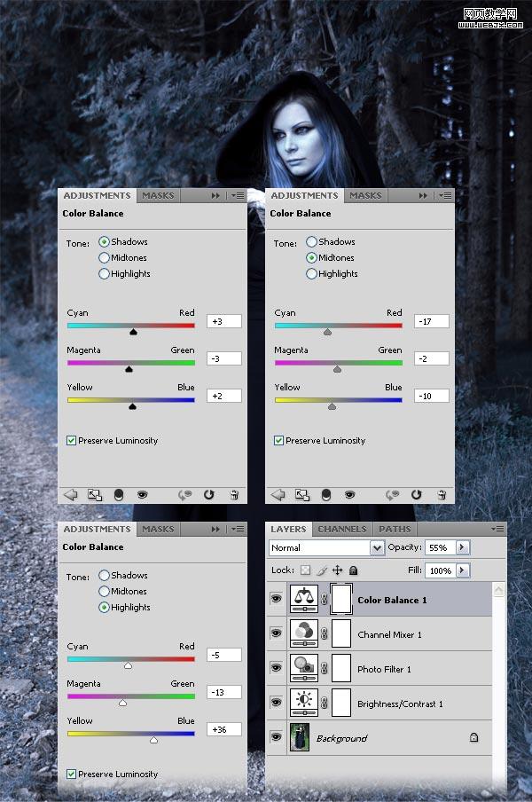
Task: Clip to layer icon in the Midtones-tone panel
Action: (326, 495)
